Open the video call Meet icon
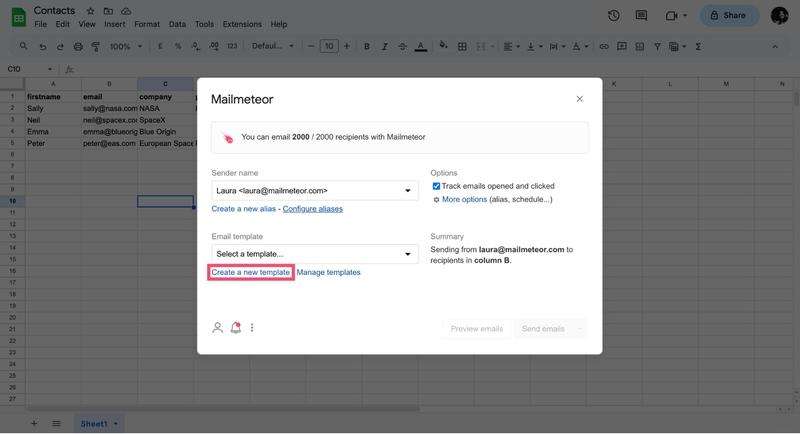Screen dimensions: 800x434 click(671, 16)
